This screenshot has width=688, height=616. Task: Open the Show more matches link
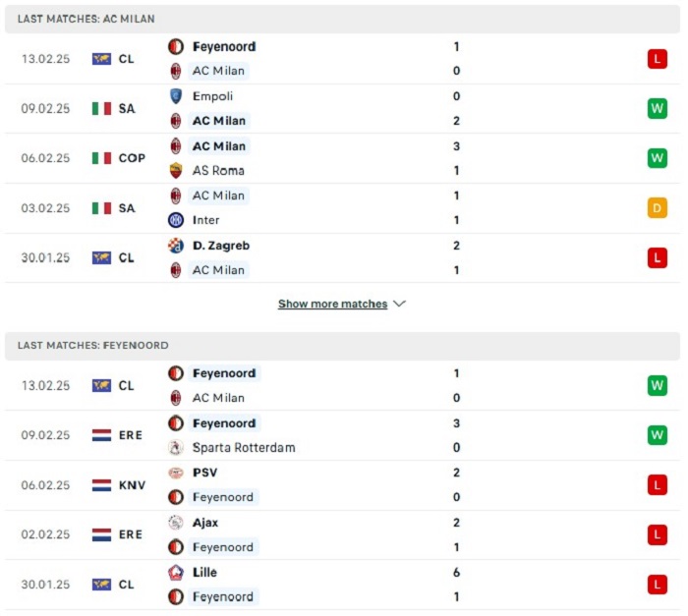(332, 304)
